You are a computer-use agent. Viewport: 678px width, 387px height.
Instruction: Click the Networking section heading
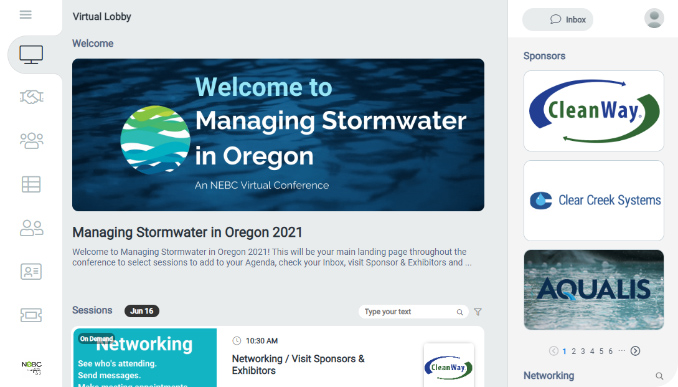549,375
